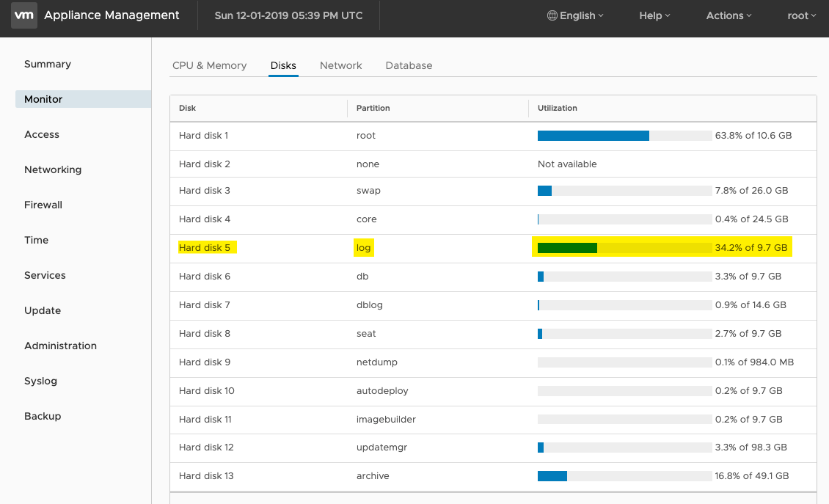Click the Hard disk 5 log utilization bar
The height and width of the screenshot is (504, 829).
pos(624,247)
